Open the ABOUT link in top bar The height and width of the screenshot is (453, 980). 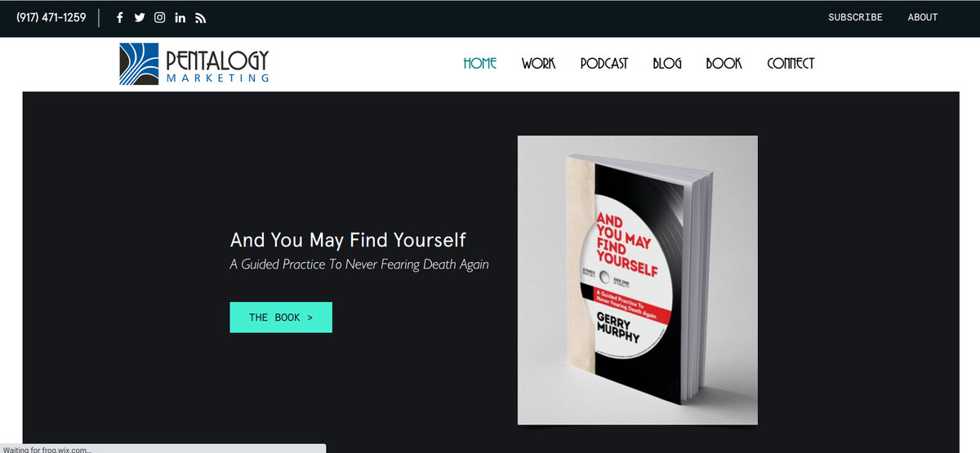tap(923, 17)
